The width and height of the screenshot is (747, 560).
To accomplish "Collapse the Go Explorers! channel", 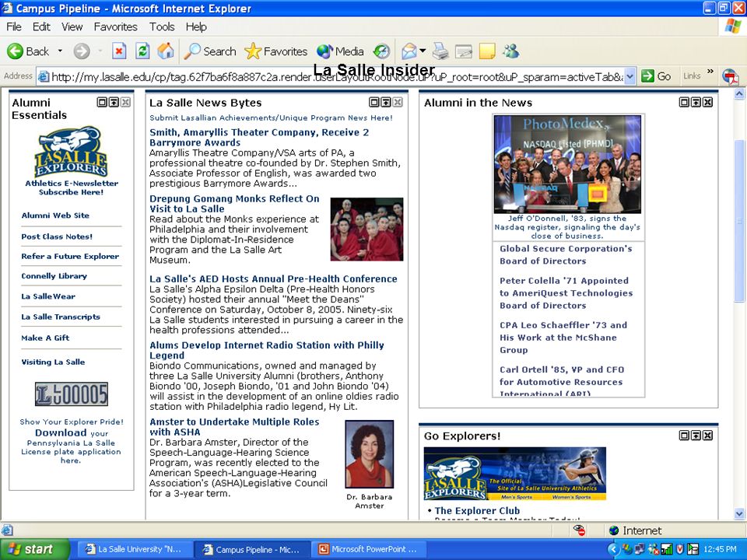I will (x=696, y=436).
